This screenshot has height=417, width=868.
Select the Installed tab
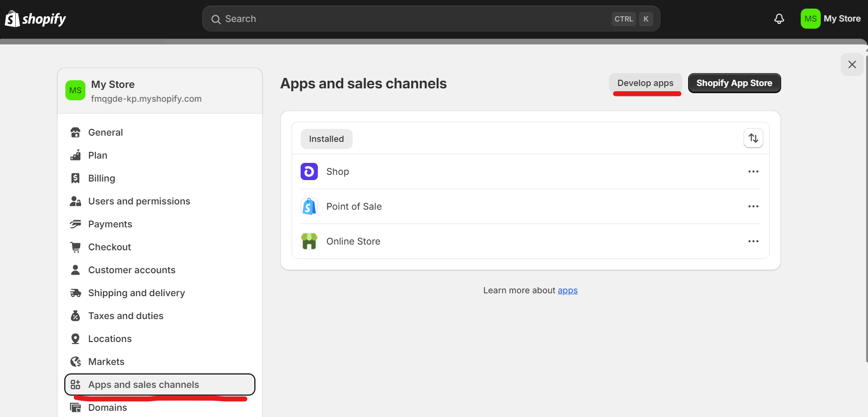pos(326,139)
